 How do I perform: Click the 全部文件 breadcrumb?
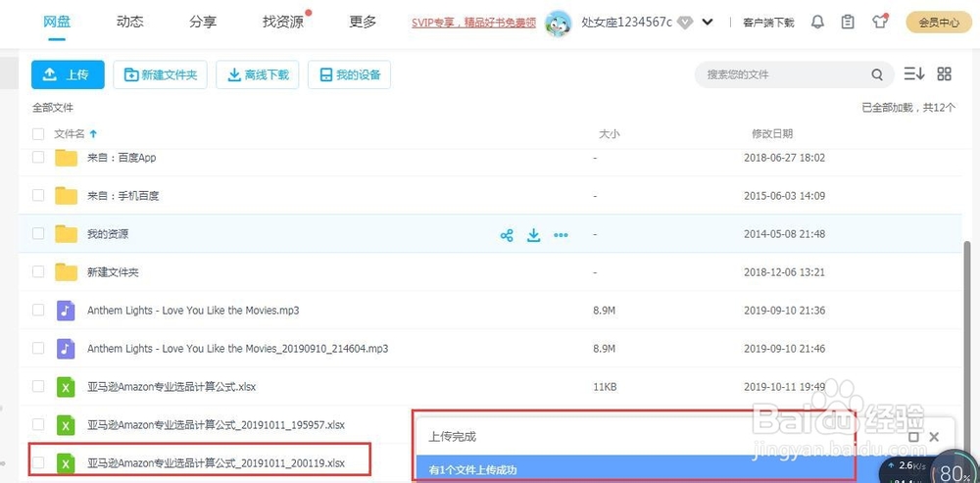(53, 108)
